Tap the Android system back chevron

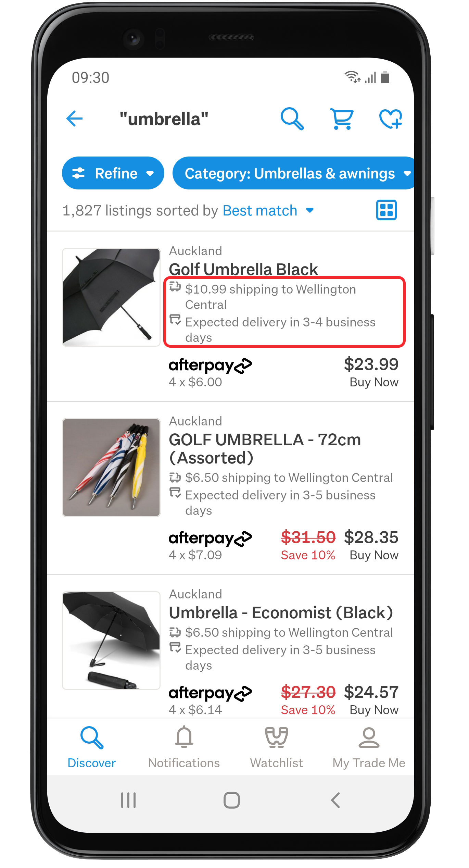click(x=335, y=800)
